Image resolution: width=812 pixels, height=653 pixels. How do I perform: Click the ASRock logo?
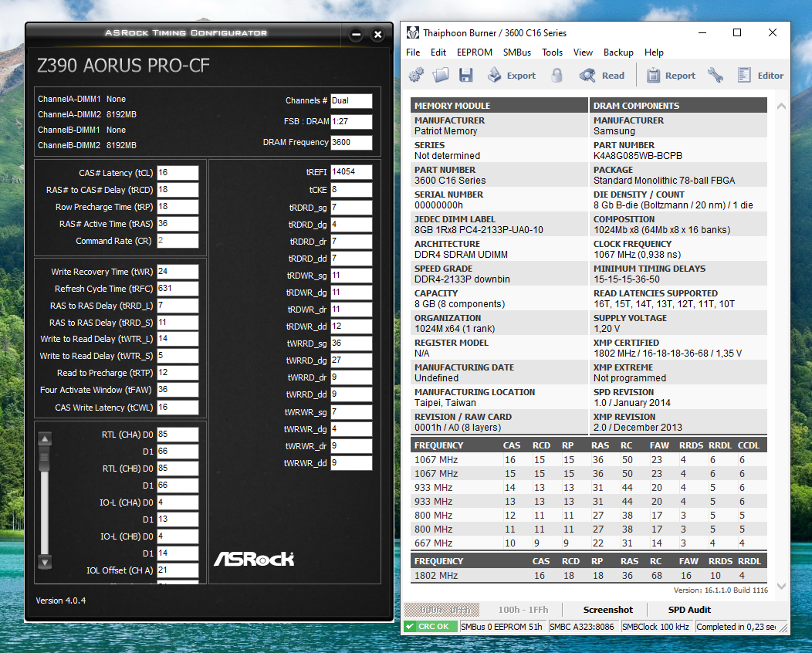[254, 558]
